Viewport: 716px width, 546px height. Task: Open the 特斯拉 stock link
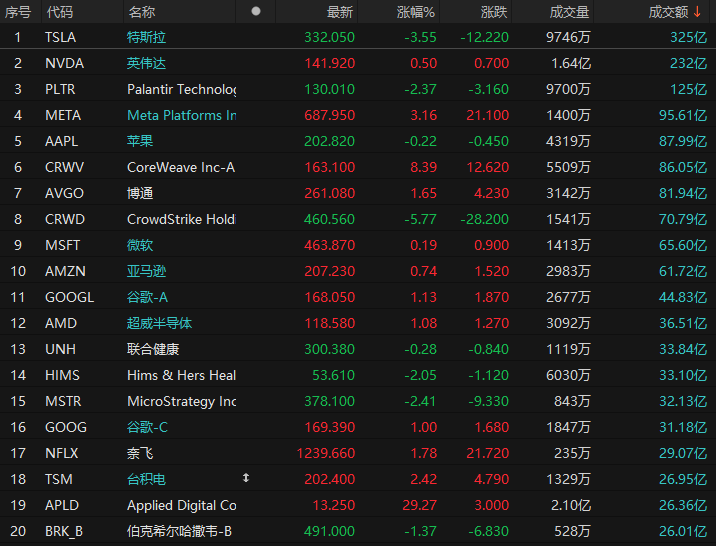point(146,37)
